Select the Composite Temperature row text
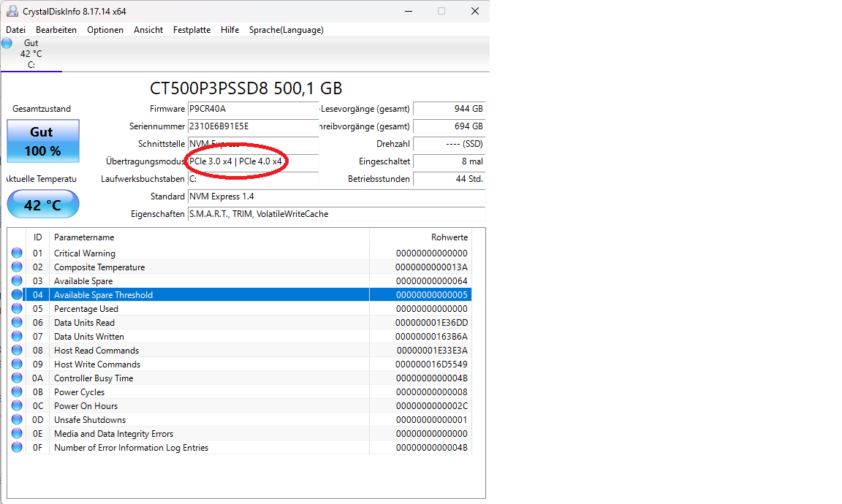This screenshot has height=504, width=842. (x=99, y=267)
